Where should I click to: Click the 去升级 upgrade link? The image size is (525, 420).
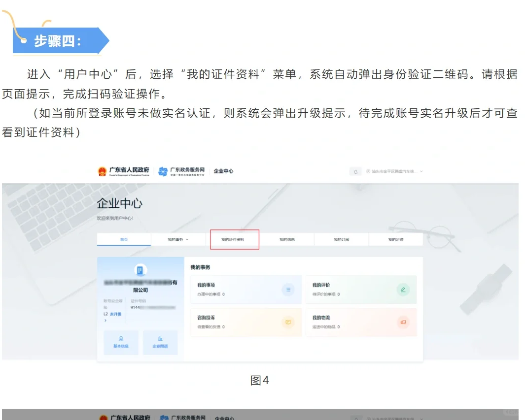pos(117,314)
